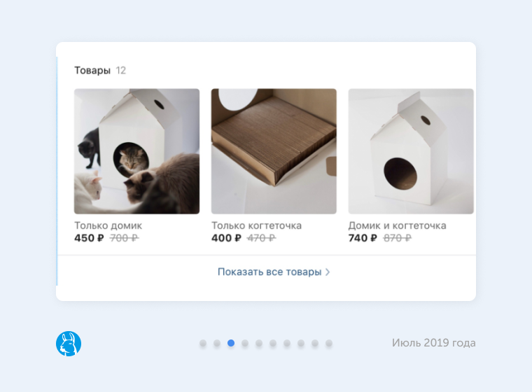Click the 740 ₽ price of Домик и когтеточка
532x392 pixels.
(363, 238)
